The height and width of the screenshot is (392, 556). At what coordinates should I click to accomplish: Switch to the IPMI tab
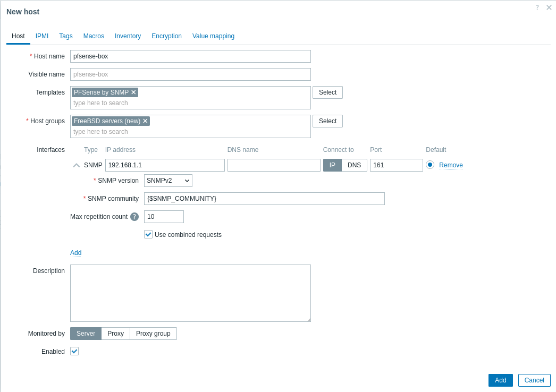(x=42, y=36)
